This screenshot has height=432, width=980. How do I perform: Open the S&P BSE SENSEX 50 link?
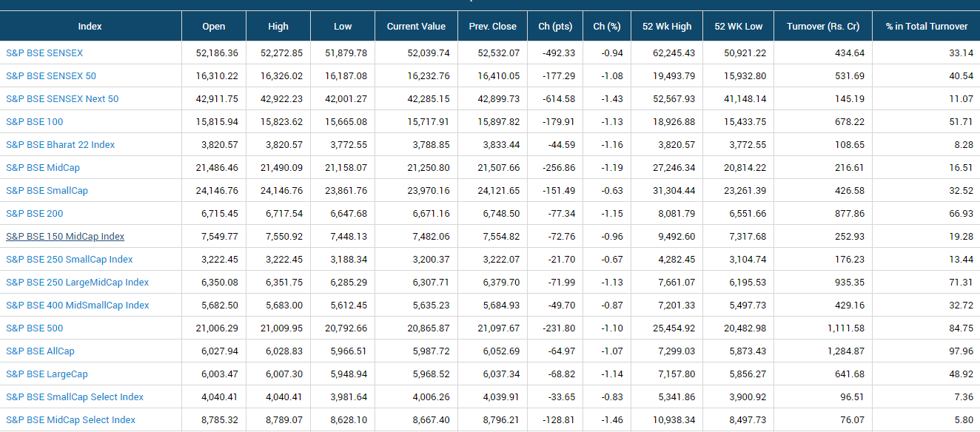pyautogui.click(x=51, y=76)
